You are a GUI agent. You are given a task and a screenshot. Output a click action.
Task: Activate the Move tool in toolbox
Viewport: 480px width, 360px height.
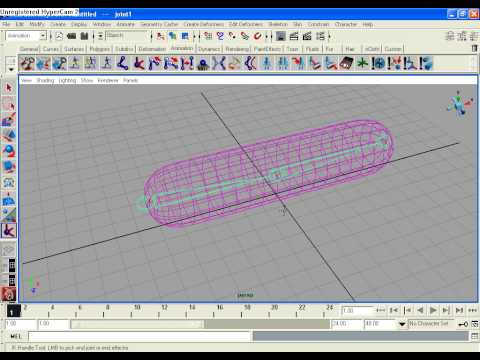pyautogui.click(x=9, y=135)
